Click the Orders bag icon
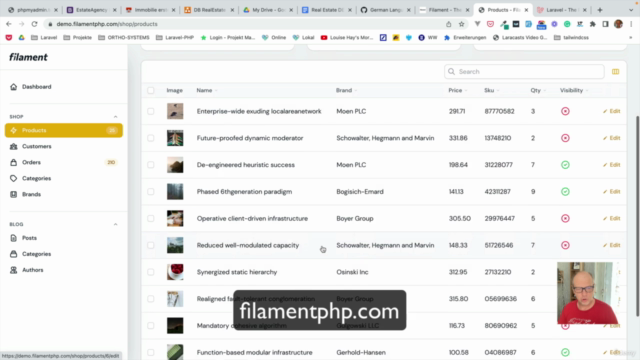640x360 pixels. tap(13, 162)
